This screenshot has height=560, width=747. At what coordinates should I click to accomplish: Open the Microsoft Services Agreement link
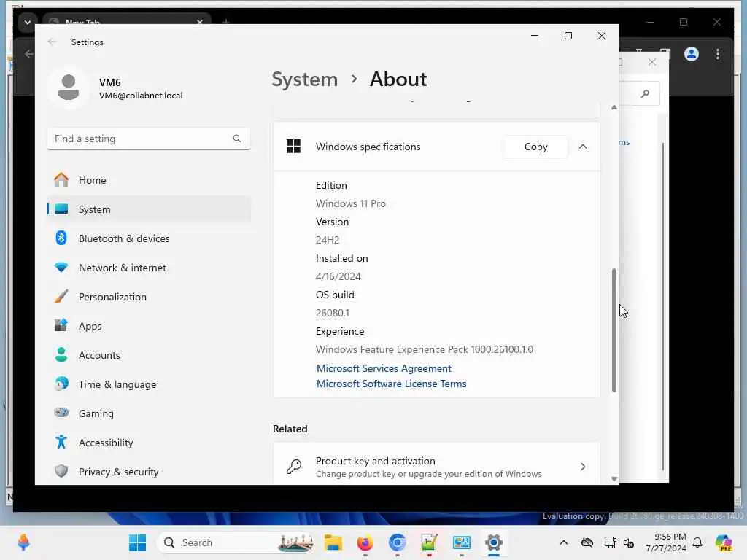(384, 368)
